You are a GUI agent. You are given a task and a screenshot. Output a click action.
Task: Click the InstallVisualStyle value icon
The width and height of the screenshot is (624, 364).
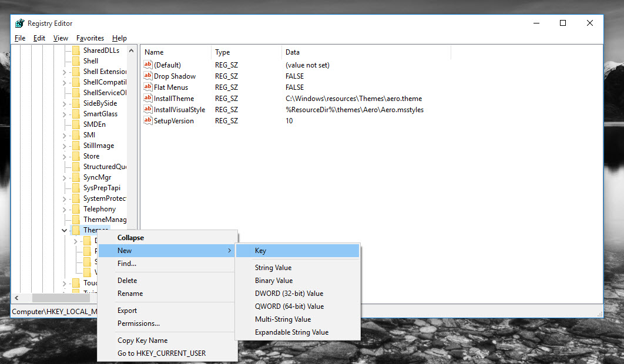148,110
